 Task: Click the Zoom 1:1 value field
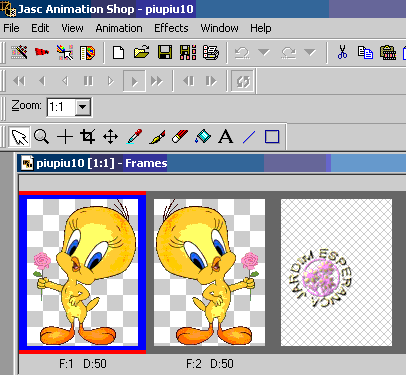click(x=61, y=107)
